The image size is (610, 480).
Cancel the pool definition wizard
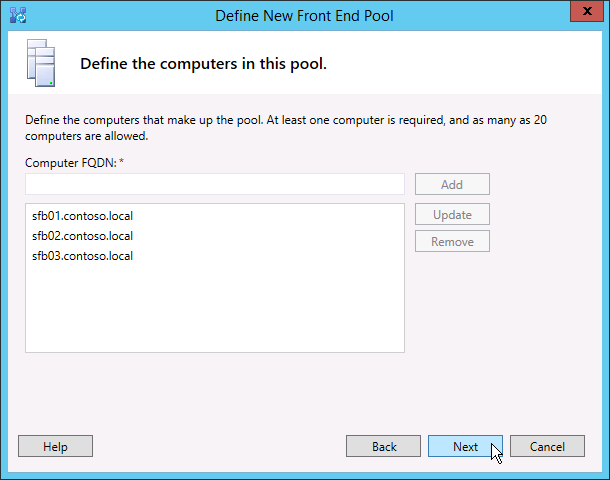point(547,446)
